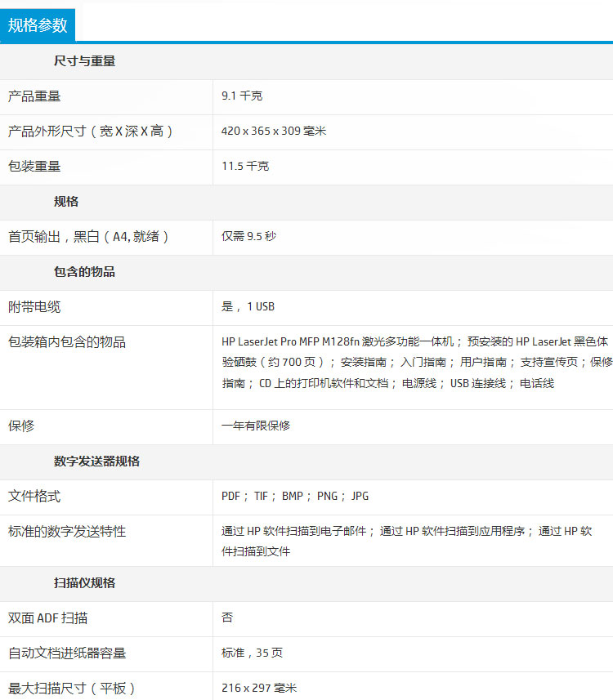The width and height of the screenshot is (613, 700).
Task: Select the value 一年有限保修
Action: [256, 426]
